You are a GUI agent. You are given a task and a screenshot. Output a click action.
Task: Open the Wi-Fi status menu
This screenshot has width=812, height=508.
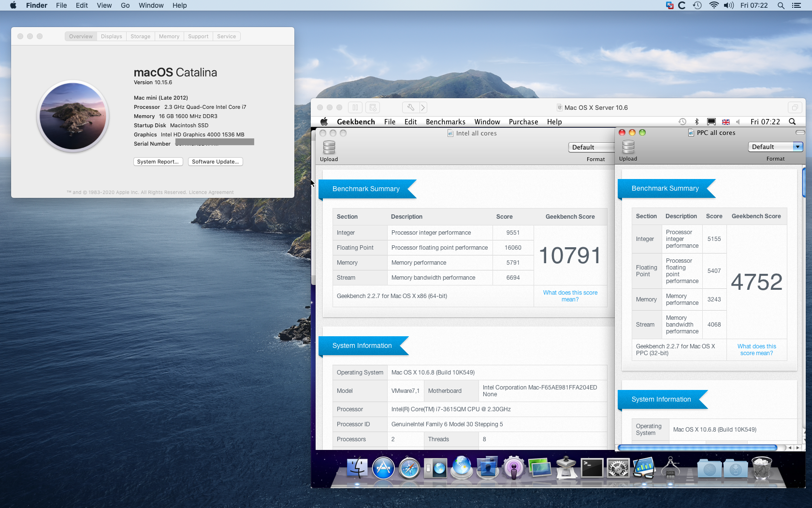(x=714, y=5)
